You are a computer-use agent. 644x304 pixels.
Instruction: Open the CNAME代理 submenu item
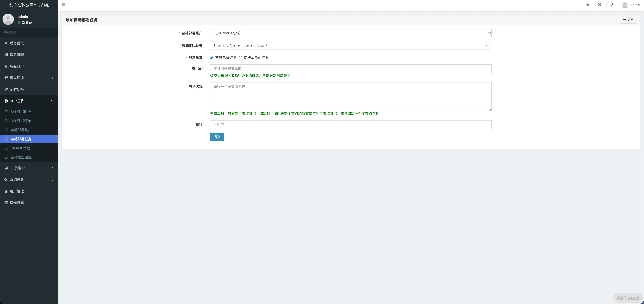[x=20, y=148]
